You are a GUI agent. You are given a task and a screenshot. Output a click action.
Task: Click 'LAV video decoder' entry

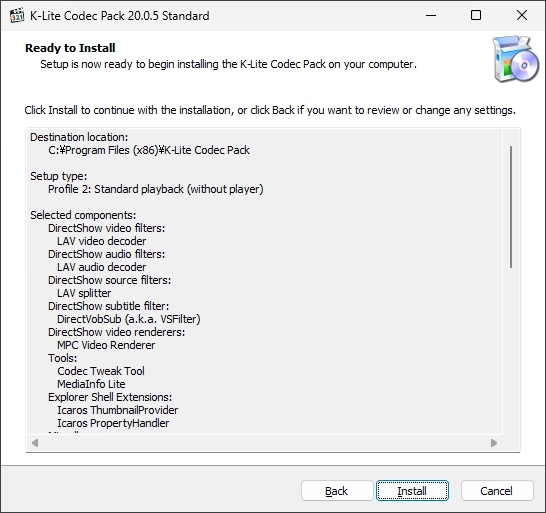point(102,241)
